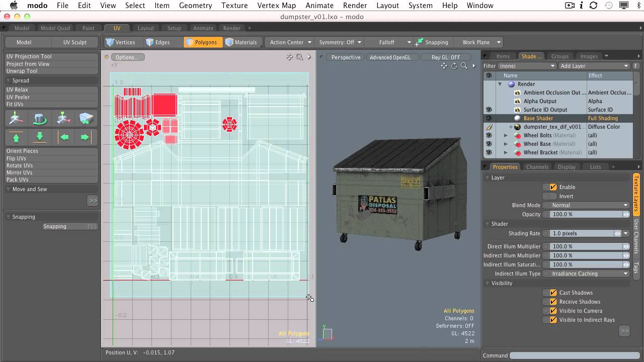Select the Transform tool icon in the UV toolbox
This screenshot has width=644, height=362.
16,119
